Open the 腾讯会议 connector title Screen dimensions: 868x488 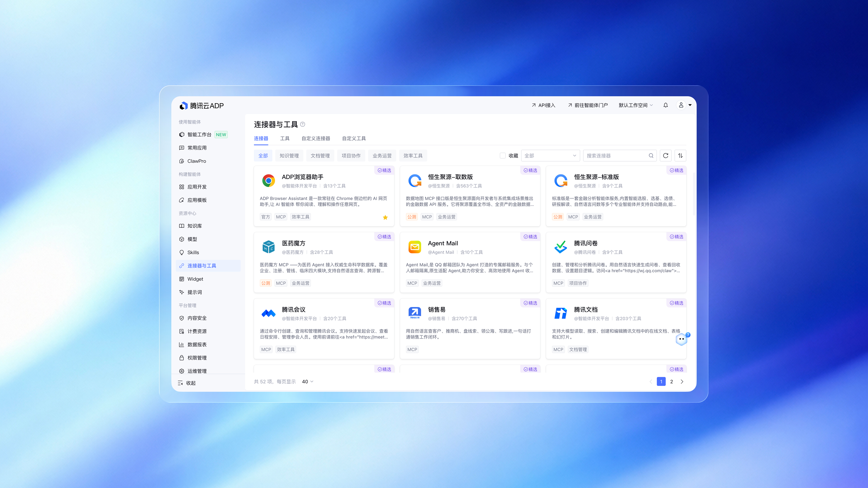[293, 310]
